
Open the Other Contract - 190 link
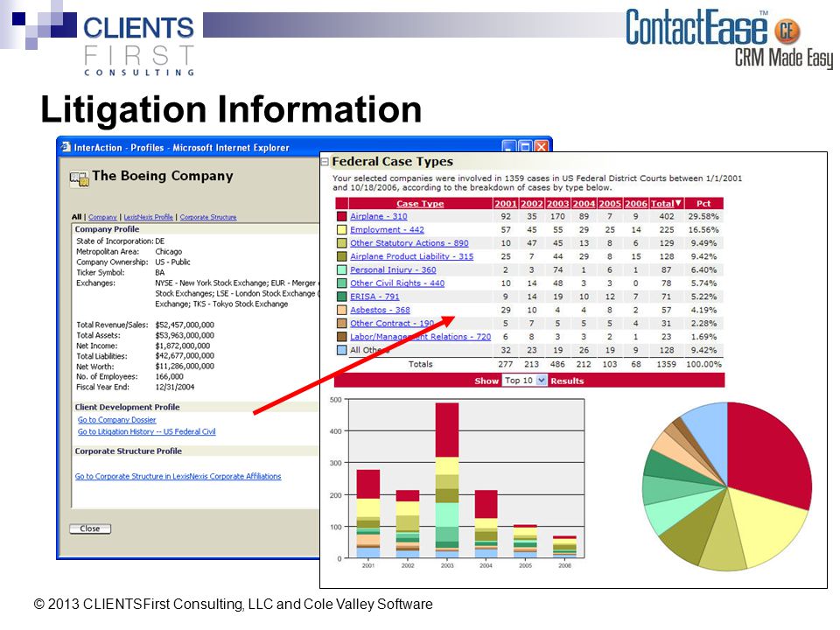click(392, 324)
